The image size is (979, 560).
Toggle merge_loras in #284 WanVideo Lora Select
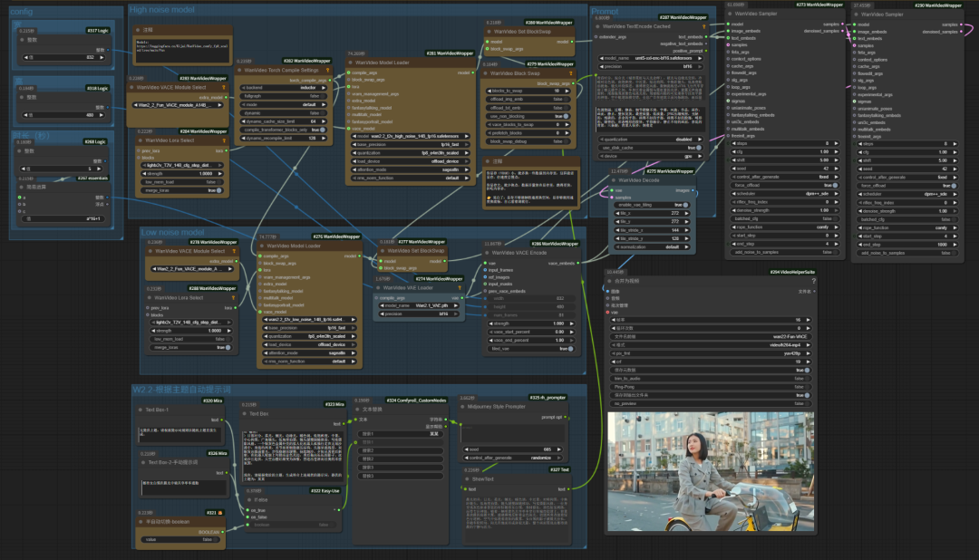click(x=181, y=190)
